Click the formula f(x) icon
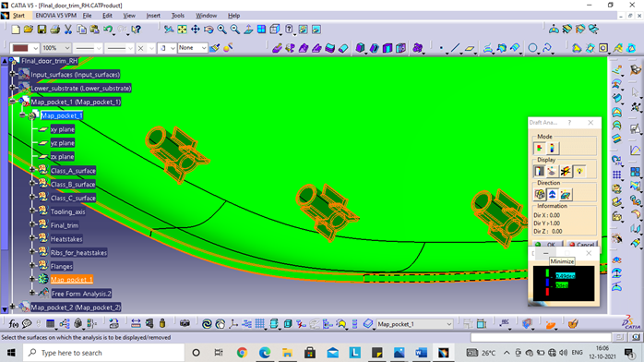 coord(14,324)
